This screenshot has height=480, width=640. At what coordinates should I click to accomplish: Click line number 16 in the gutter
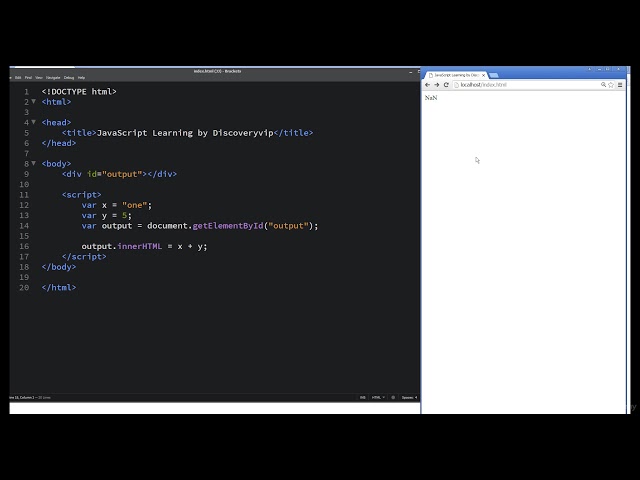coord(24,246)
